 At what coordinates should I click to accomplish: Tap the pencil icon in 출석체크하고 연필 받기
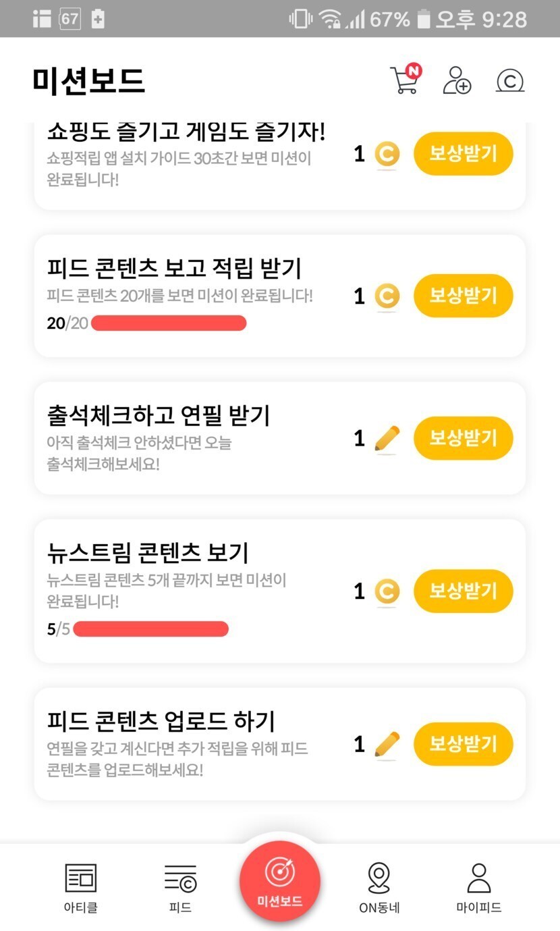387,439
